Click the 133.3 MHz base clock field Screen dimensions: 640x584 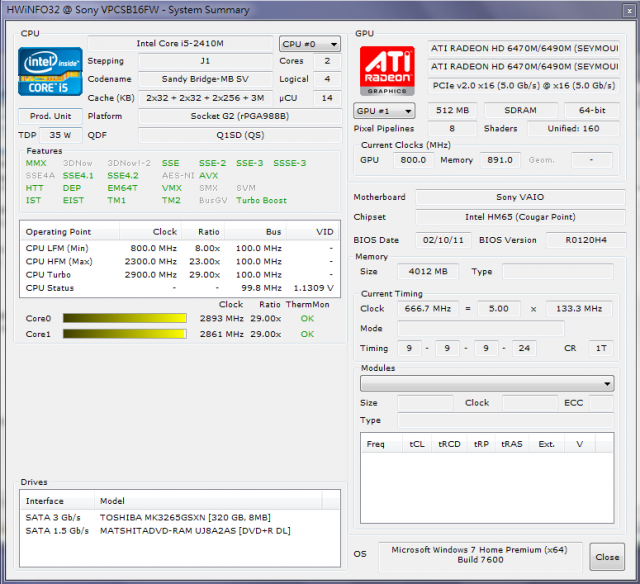click(x=579, y=309)
